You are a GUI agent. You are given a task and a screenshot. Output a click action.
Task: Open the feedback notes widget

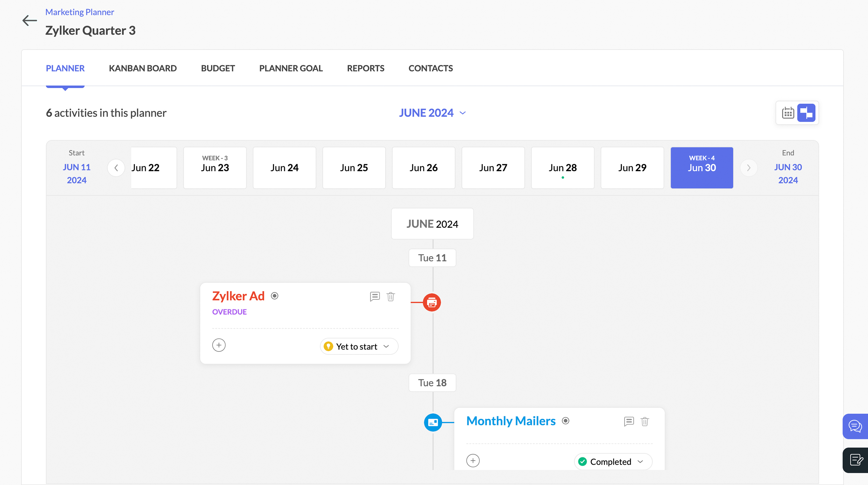(856, 460)
